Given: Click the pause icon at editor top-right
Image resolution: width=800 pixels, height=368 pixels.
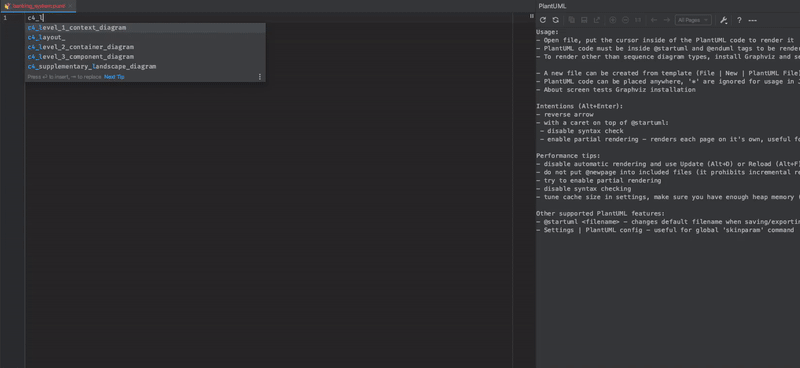Looking at the screenshot, I should (532, 16).
